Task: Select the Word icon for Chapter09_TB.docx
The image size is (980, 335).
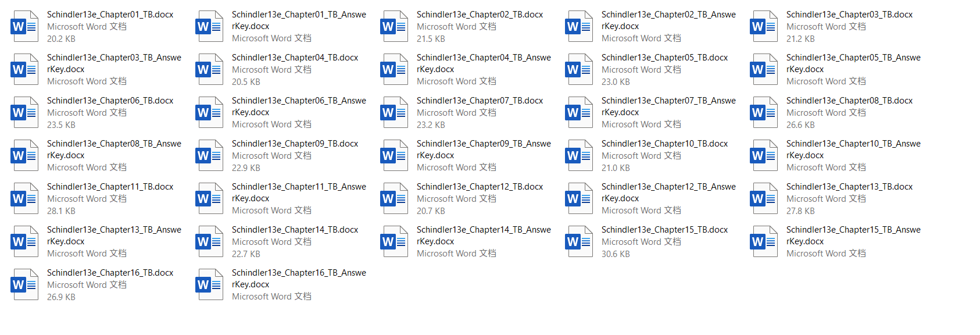Action: 209,155
